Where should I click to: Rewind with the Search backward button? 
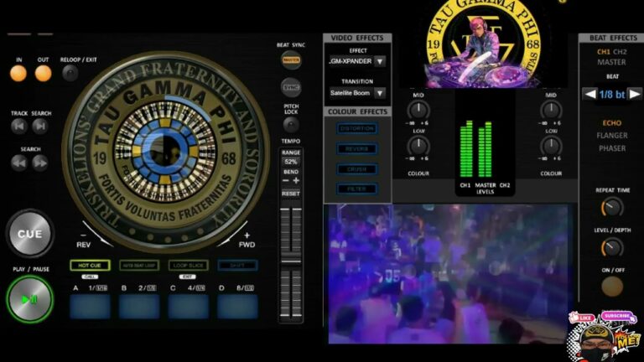pos(19,163)
